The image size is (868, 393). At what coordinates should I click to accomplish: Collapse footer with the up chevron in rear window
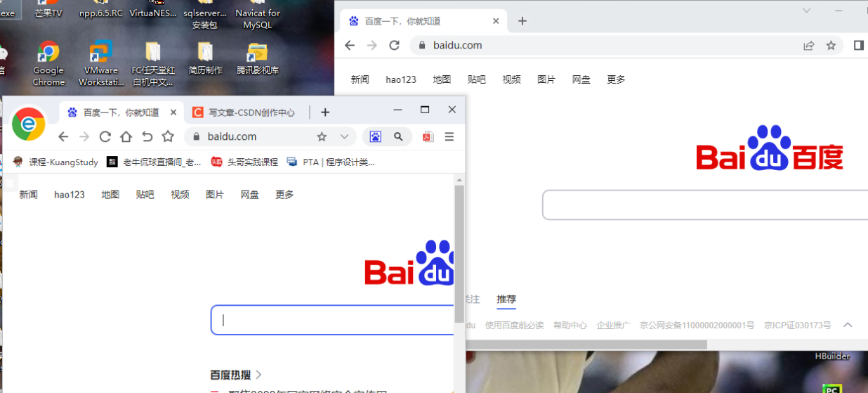pyautogui.click(x=848, y=325)
